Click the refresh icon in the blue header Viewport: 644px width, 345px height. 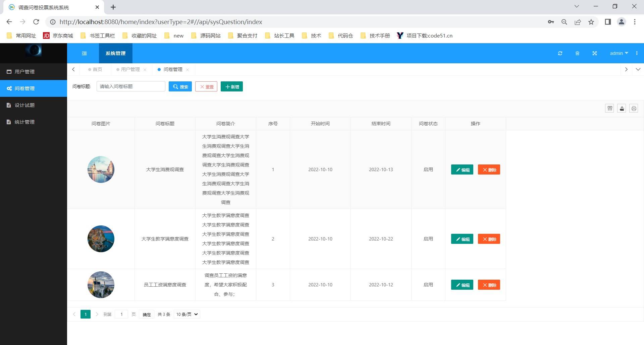coord(560,53)
